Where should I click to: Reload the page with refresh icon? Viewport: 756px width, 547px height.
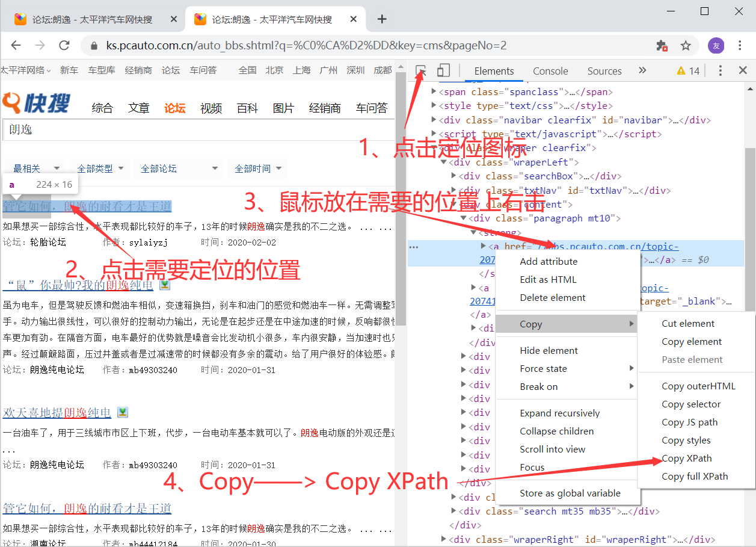64,45
